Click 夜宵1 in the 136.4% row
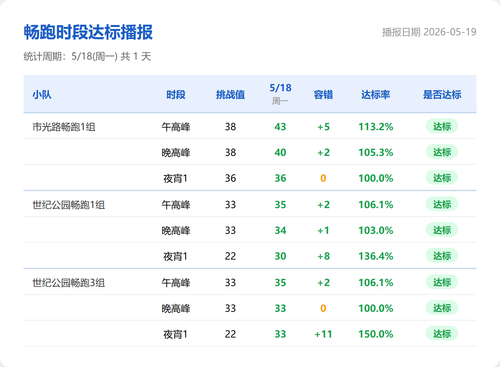This screenshot has width=500, height=367. pyautogui.click(x=176, y=256)
